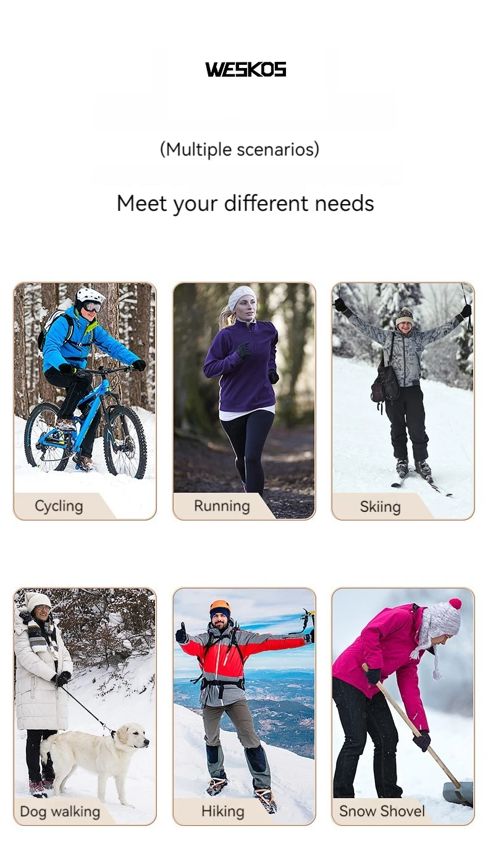The height and width of the screenshot is (868, 488).
Task: Click the "Meet your different needs" heading
Action: 245,203
